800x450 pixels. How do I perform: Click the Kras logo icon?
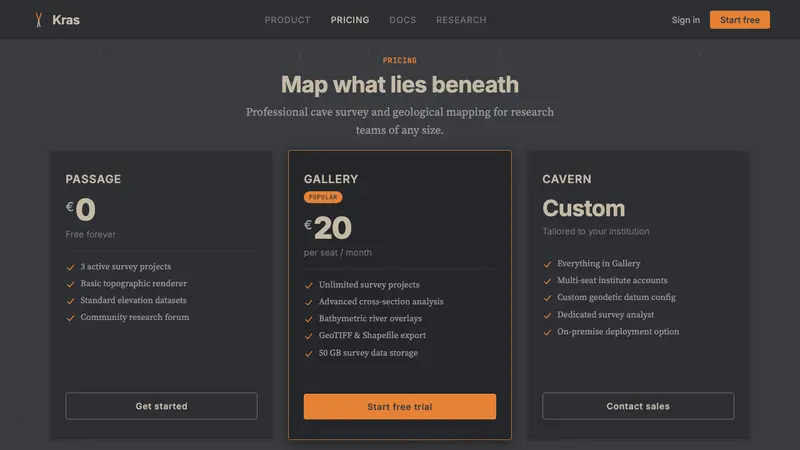click(x=39, y=20)
